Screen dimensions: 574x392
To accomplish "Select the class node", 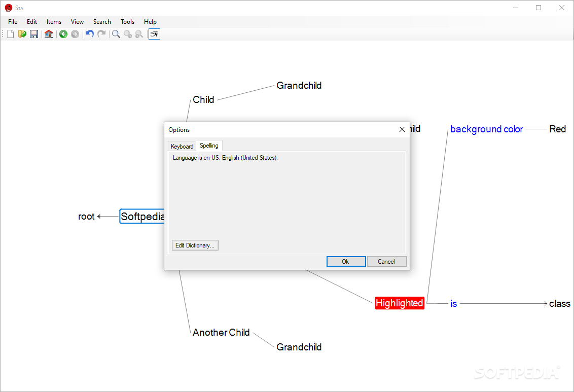I will click(560, 303).
